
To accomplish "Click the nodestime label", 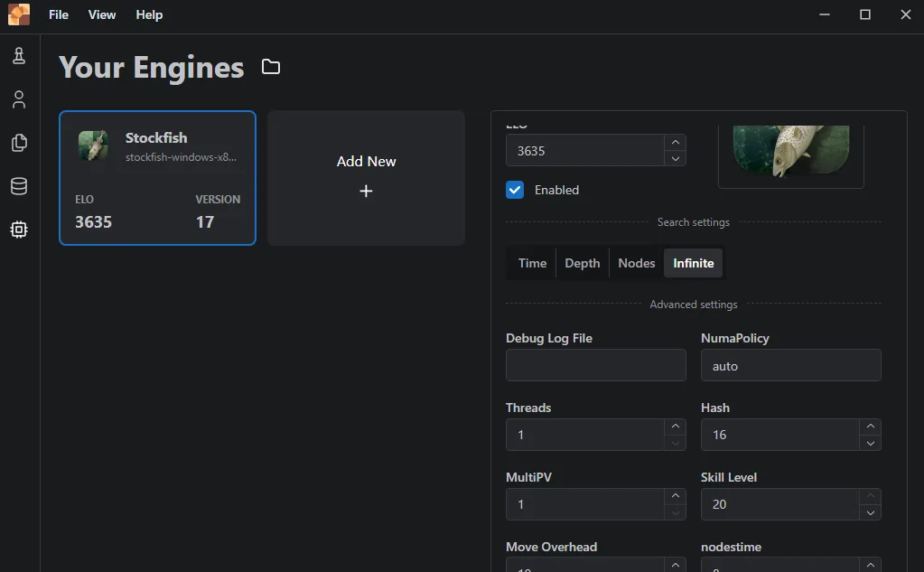I will click(x=731, y=547).
